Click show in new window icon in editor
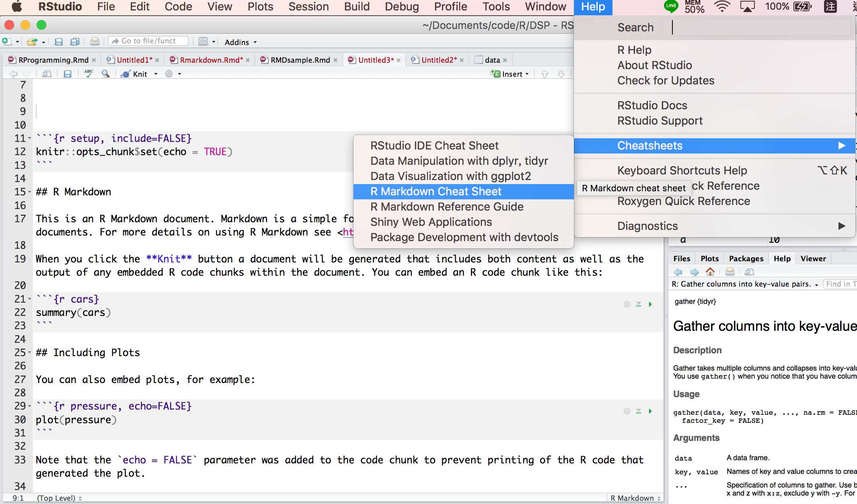 [47, 74]
